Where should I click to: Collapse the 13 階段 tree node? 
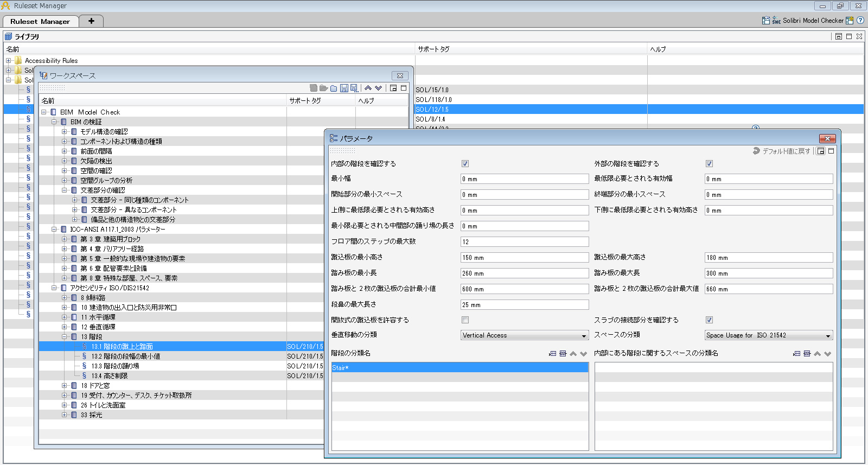[x=65, y=337]
